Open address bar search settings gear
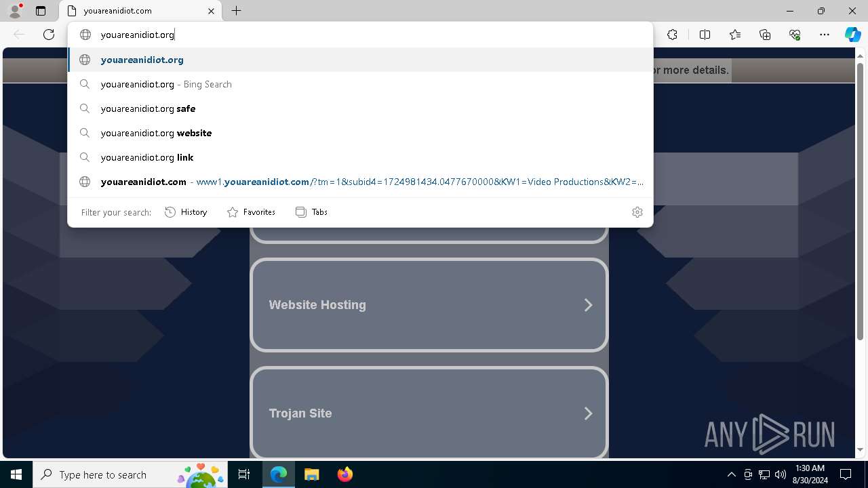Viewport: 868px width, 488px height. coord(637,212)
